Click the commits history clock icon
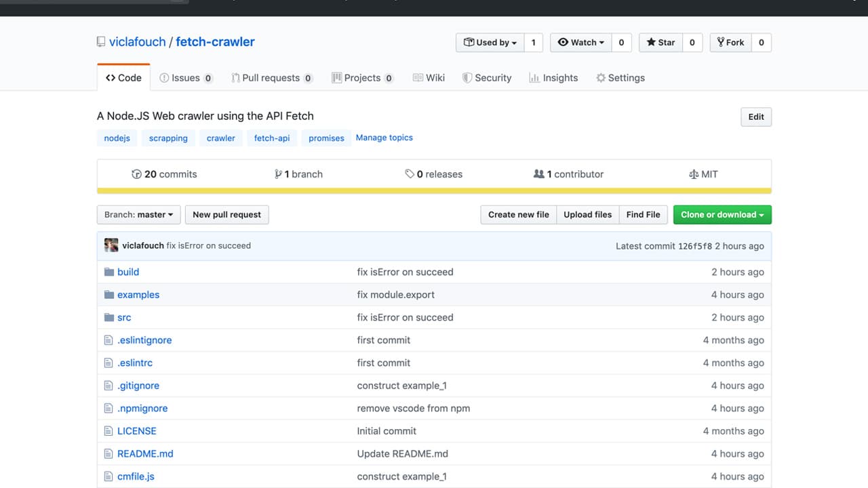Image resolution: width=868 pixels, height=488 pixels. click(x=136, y=174)
